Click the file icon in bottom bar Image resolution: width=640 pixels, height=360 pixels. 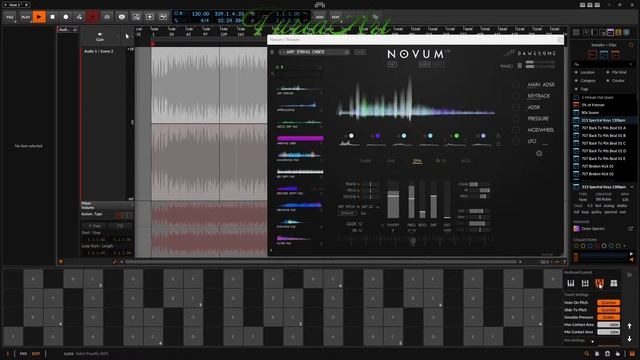coord(597,354)
